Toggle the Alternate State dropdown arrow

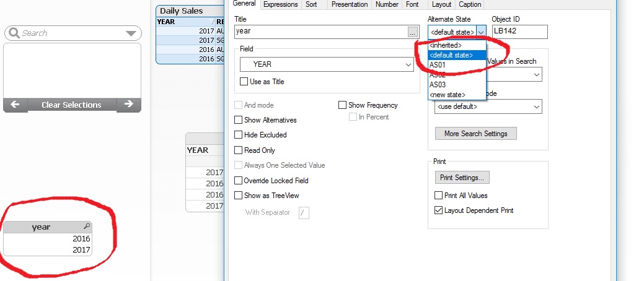point(482,32)
